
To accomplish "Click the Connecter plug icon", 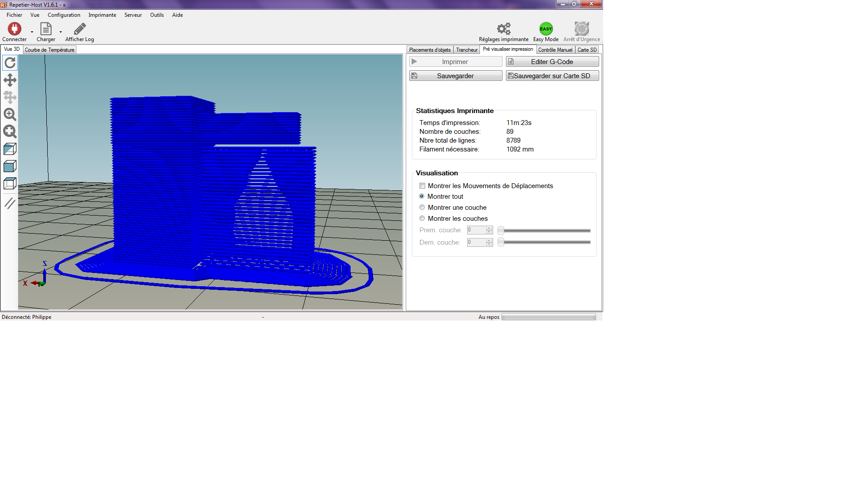I will click(14, 29).
